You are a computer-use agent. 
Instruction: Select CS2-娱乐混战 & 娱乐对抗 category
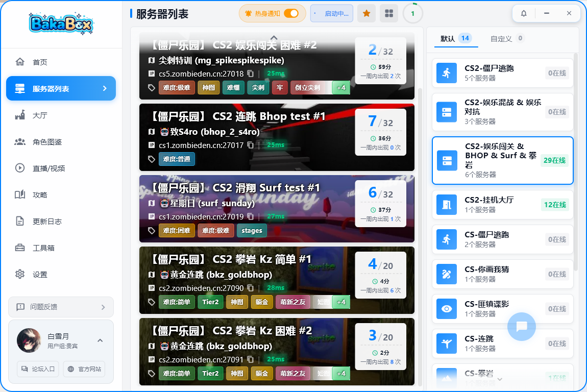click(502, 112)
